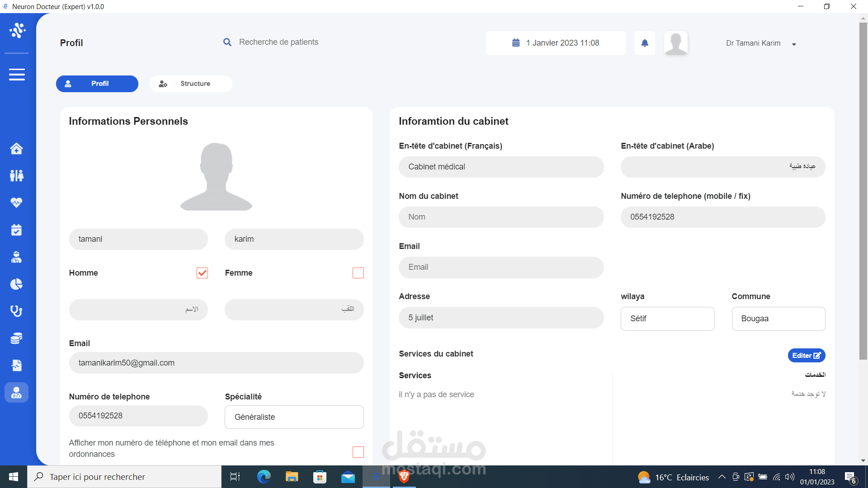Click the notification bell icon
The image size is (868, 488).
coord(645,43)
